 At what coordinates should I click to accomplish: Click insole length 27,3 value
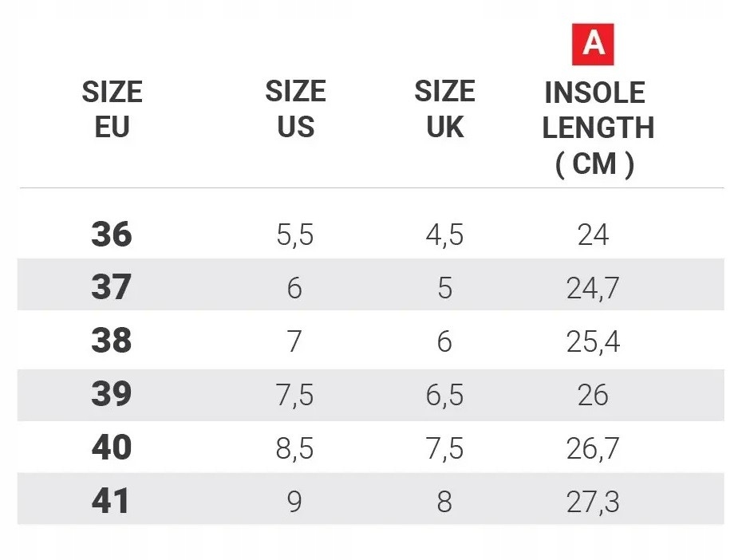pyautogui.click(x=593, y=503)
